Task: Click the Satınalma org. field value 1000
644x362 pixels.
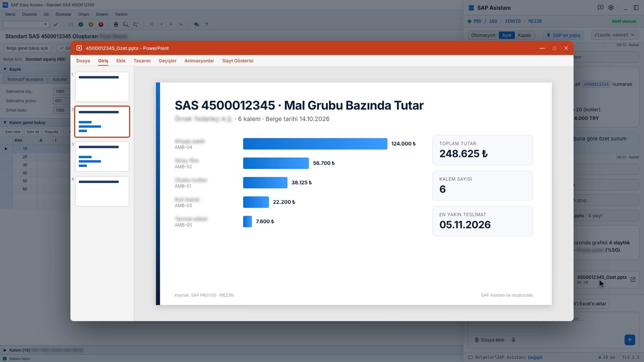Action: pyautogui.click(x=61, y=92)
